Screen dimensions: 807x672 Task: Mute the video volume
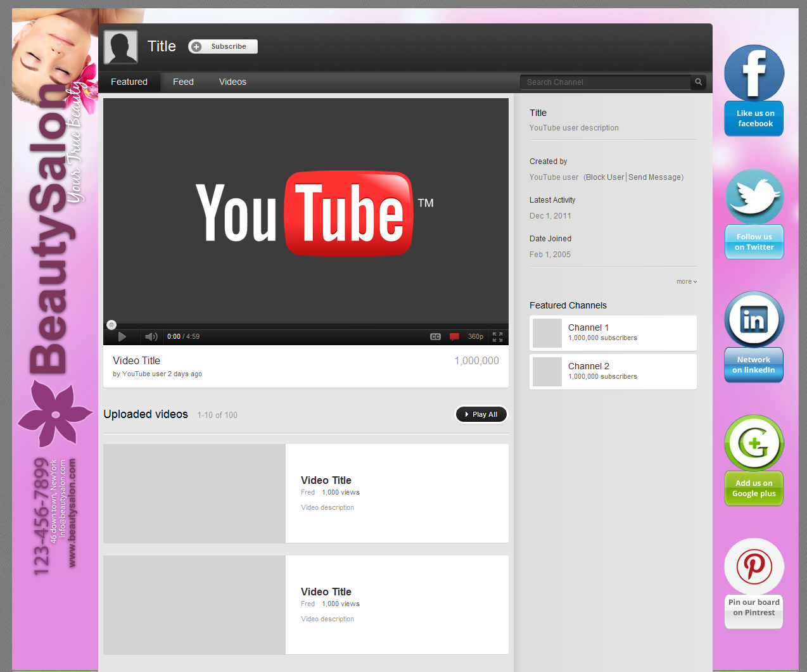point(151,336)
